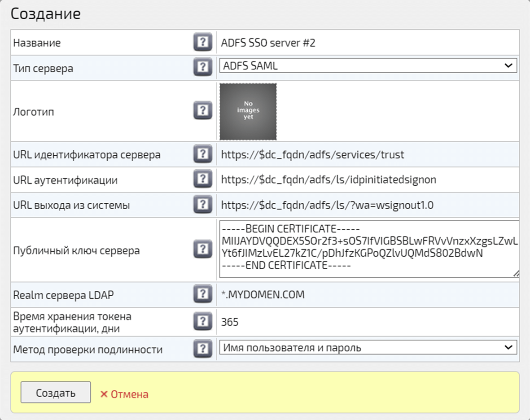Viewport: 530px width, 420px height.
Task: Click help icon for Метод проверки подлинности
Action: (x=202, y=349)
